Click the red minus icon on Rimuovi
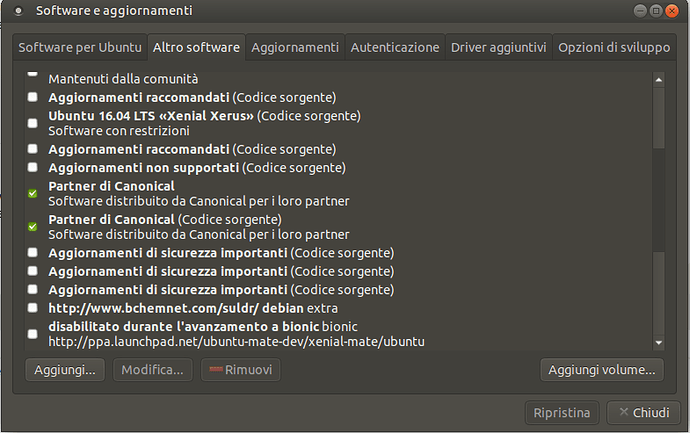Viewport: 690px width, 433px height. point(216,370)
